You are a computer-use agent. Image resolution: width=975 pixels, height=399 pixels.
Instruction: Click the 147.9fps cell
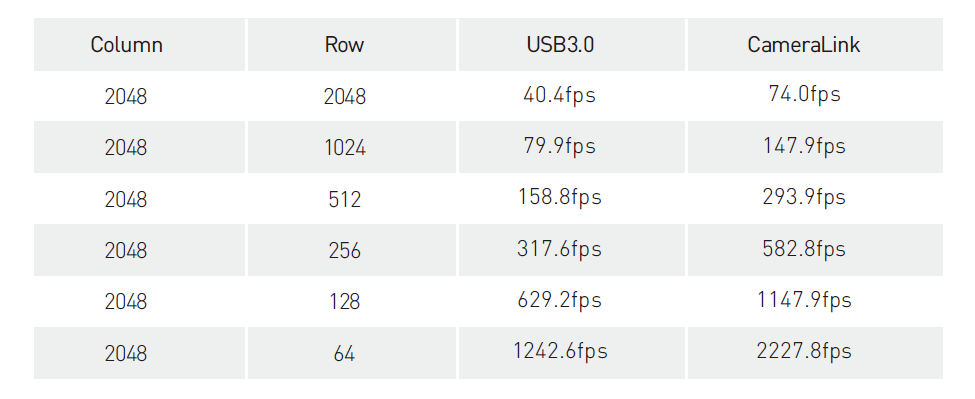coord(815,147)
